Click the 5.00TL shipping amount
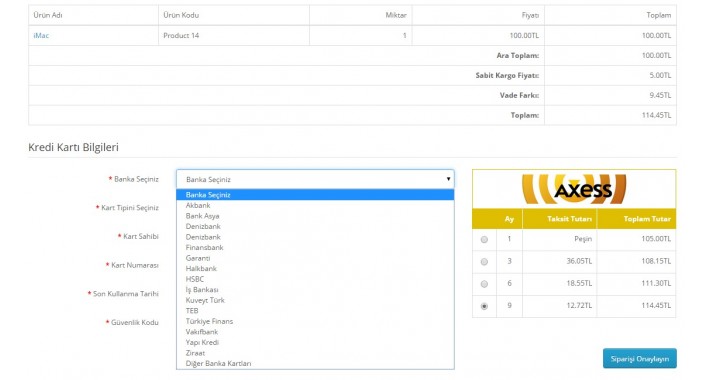The width and height of the screenshot is (710, 380). (x=660, y=75)
